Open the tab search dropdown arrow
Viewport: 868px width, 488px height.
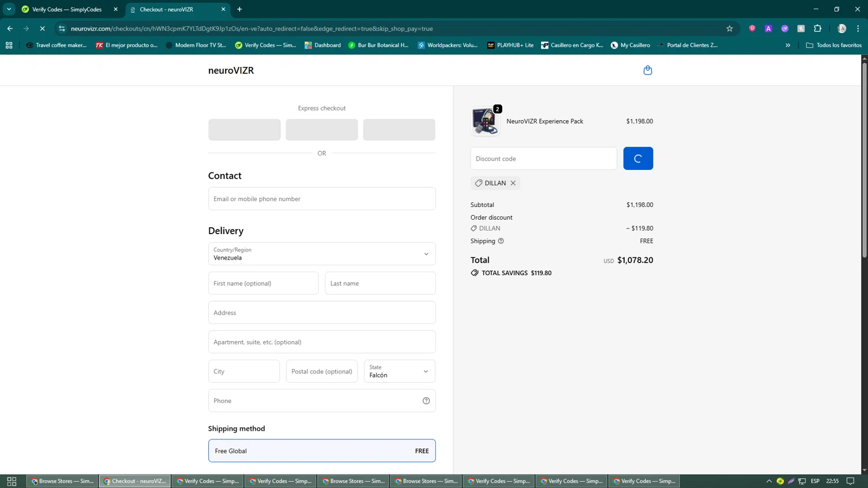(x=9, y=9)
